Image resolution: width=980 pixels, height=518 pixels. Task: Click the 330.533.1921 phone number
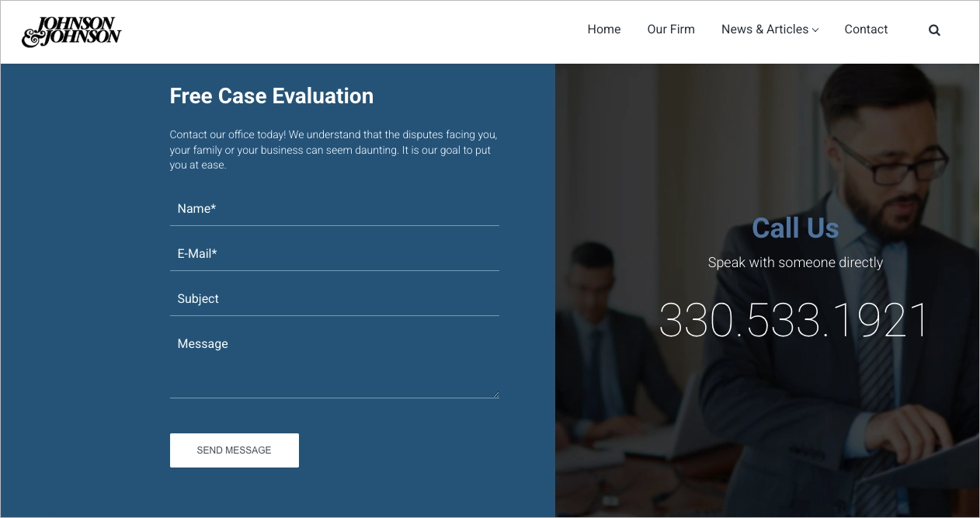(x=794, y=319)
